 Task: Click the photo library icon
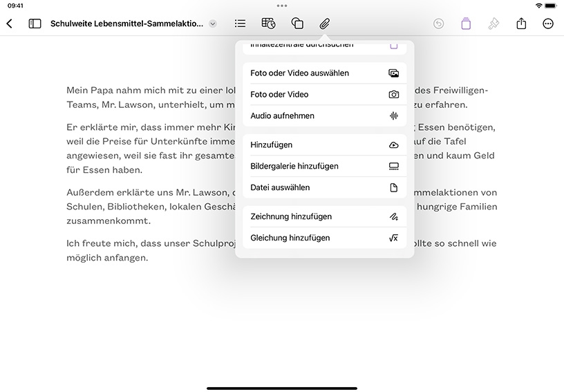tap(393, 73)
